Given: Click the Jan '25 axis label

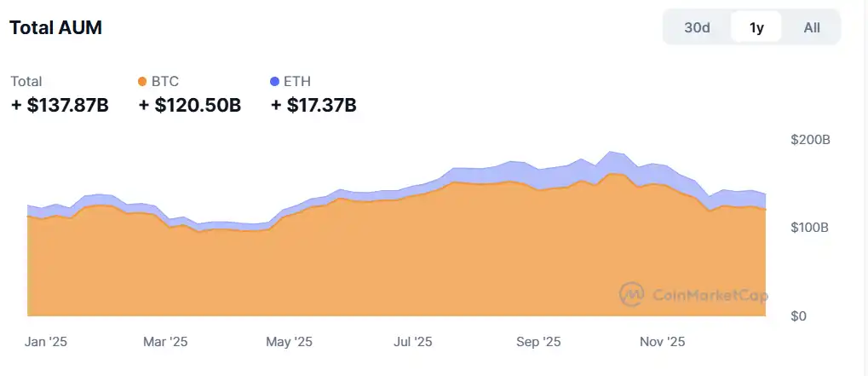Looking at the screenshot, I should 46,342.
